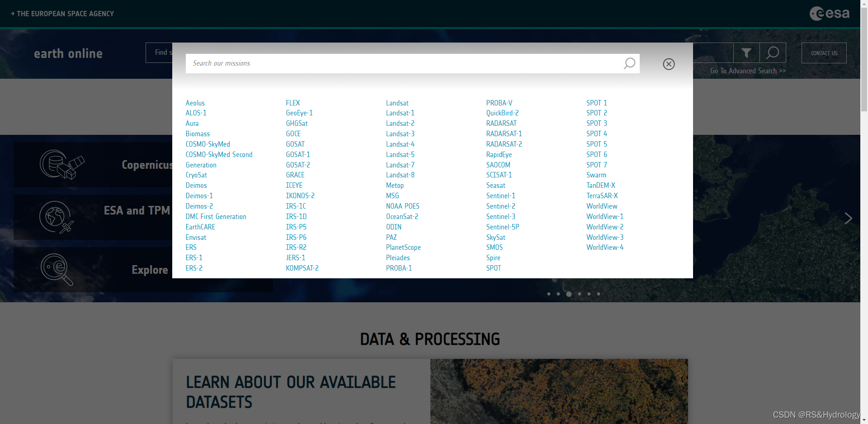Image resolution: width=868 pixels, height=424 pixels.
Task: Open The European Space Agency link
Action: [x=62, y=14]
